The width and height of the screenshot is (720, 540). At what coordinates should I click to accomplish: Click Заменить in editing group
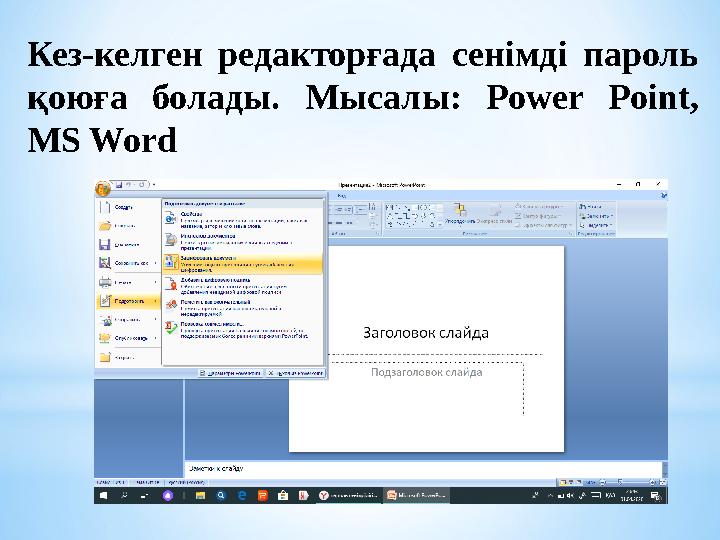pos(596,216)
